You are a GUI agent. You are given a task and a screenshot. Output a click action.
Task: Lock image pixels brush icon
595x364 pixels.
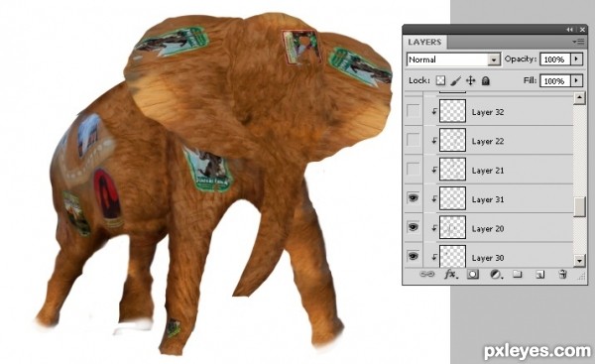(456, 80)
